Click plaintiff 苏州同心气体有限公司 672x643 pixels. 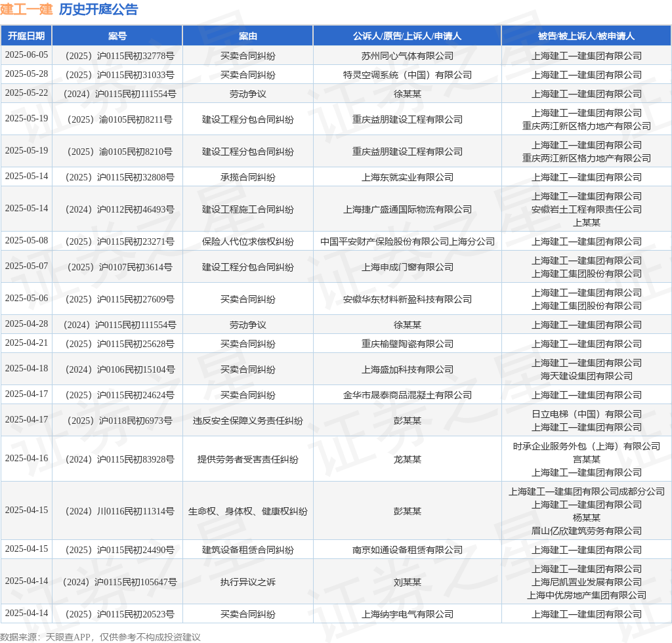pyautogui.click(x=407, y=56)
